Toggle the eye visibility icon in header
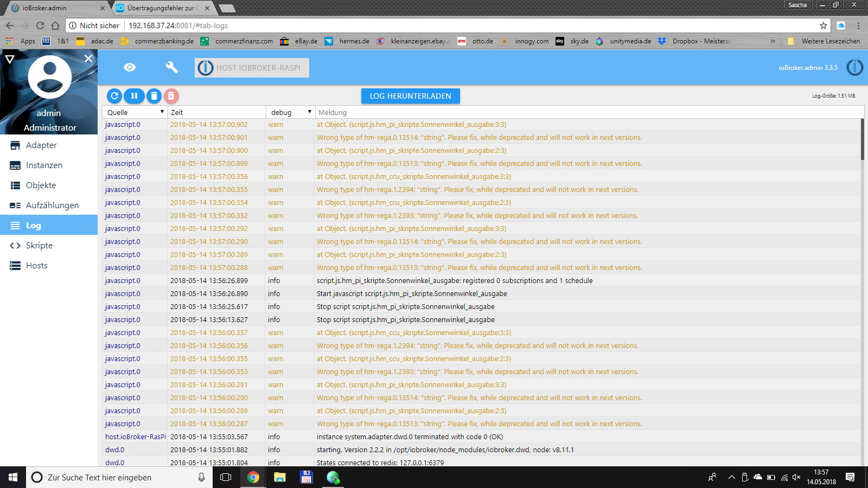This screenshot has height=488, width=868. (130, 67)
